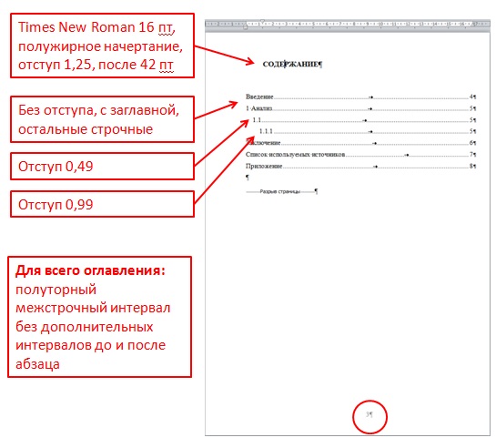Image resolution: width=496 pixels, height=448 pixels.
Task: Click the left indent marker on ruler
Action: click(245, 27)
